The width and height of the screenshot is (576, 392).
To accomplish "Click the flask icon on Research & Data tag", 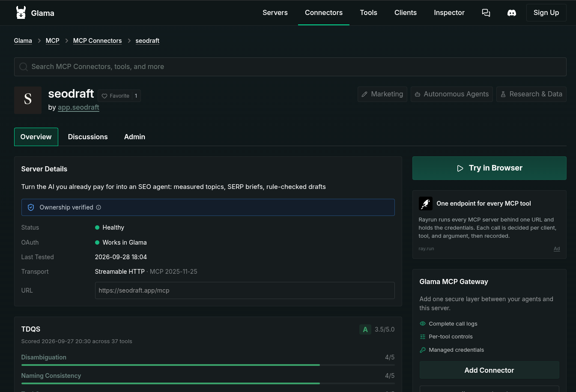I will point(503,94).
